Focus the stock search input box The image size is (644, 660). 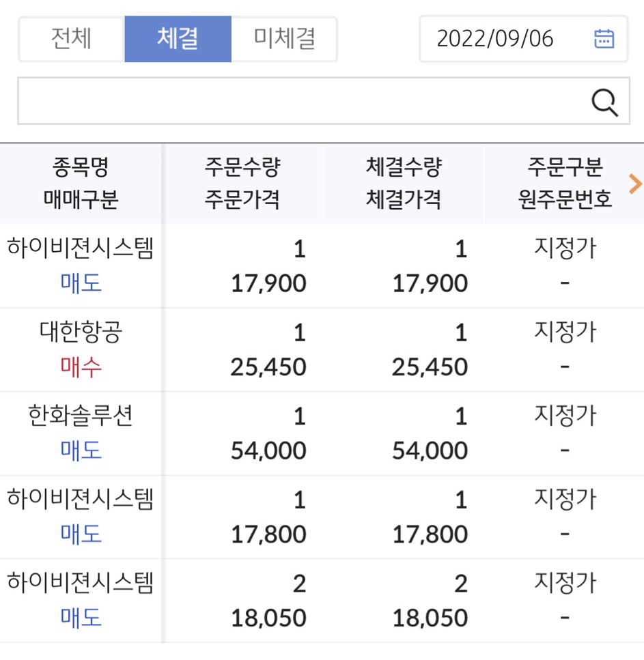pos(324,100)
